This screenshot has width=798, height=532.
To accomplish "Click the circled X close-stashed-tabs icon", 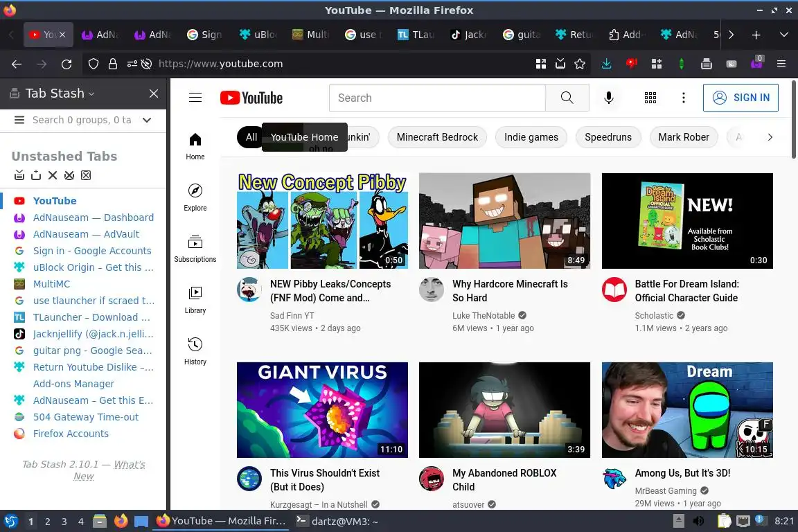I will [x=69, y=175].
